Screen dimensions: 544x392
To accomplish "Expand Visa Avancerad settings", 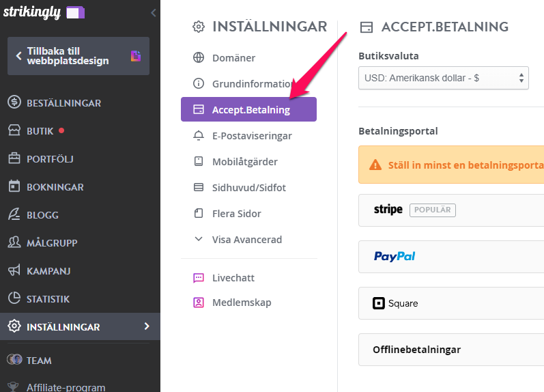I will tap(248, 240).
